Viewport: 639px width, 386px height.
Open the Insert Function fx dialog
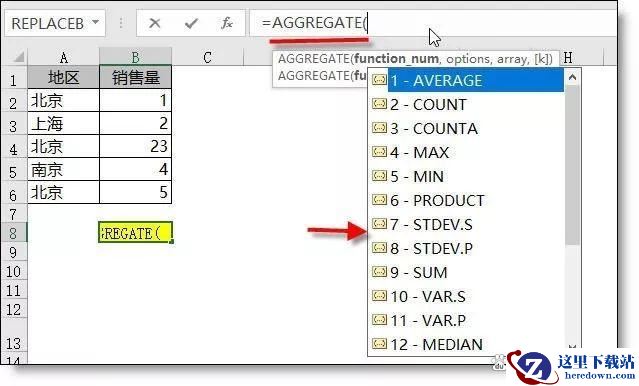tap(227, 23)
